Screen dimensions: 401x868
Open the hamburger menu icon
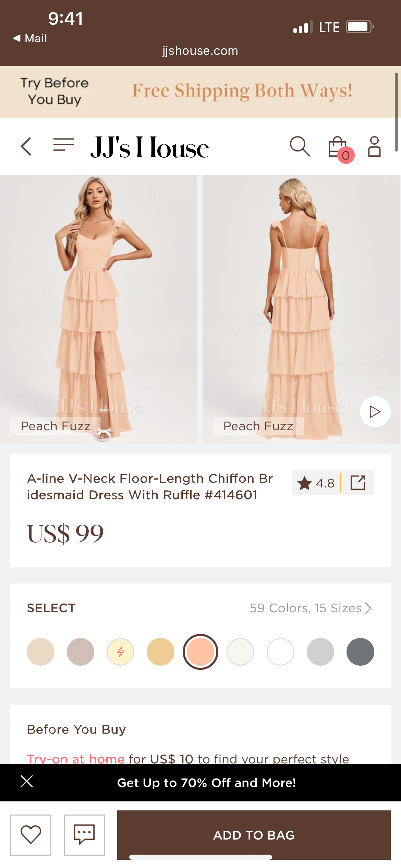click(x=64, y=145)
